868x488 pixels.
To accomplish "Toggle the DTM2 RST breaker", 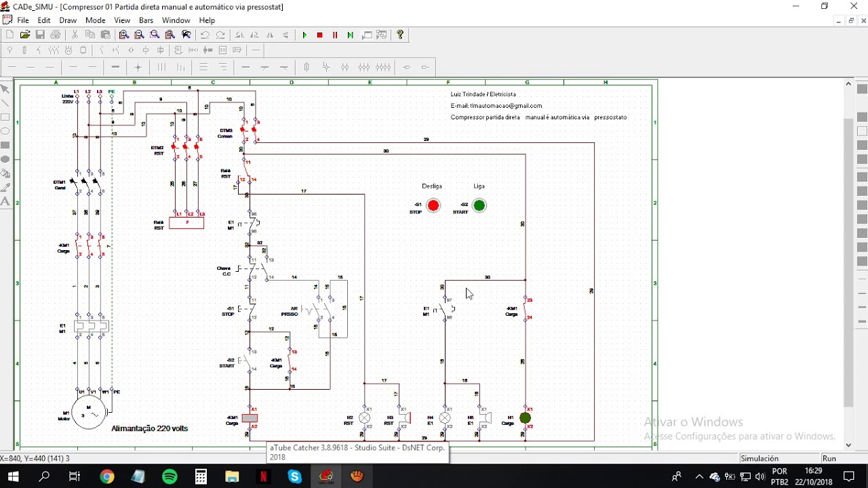I will [x=185, y=148].
